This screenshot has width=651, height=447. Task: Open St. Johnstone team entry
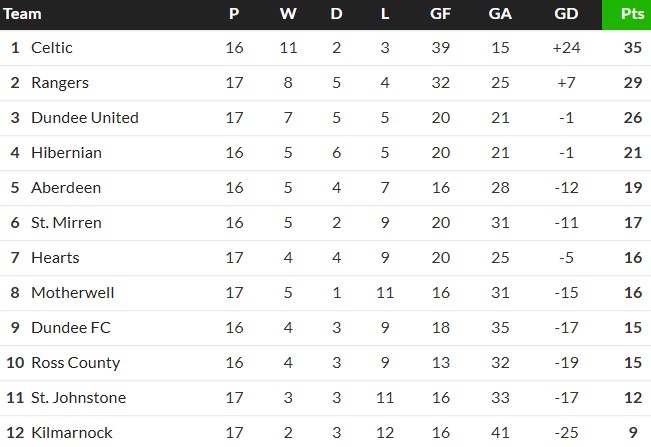[78, 398]
